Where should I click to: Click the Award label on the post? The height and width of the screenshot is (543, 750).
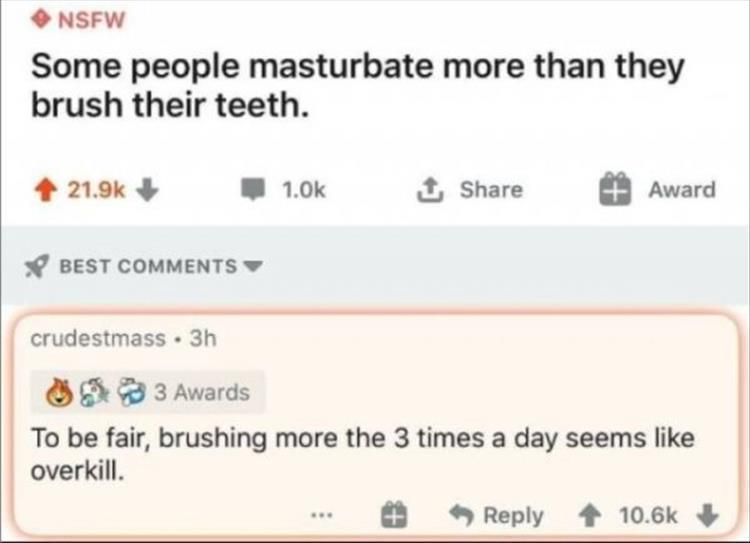coord(682,190)
